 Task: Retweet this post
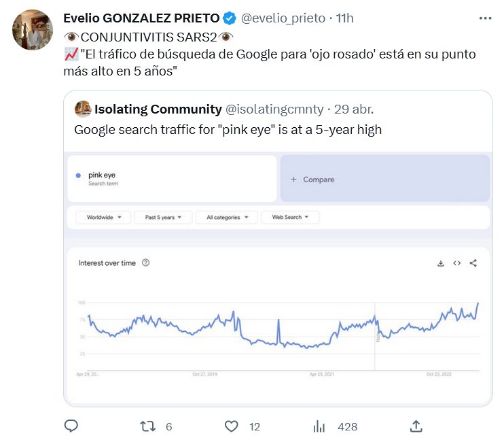tap(147, 426)
